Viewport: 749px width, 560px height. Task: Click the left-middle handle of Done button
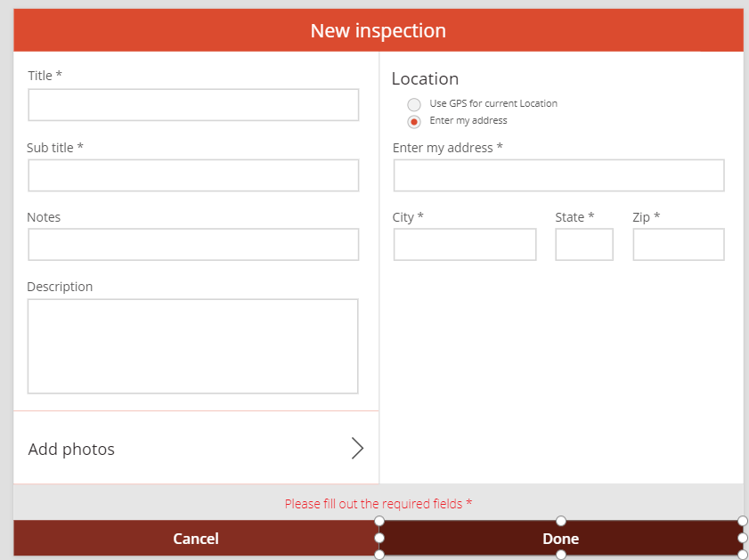click(x=379, y=538)
